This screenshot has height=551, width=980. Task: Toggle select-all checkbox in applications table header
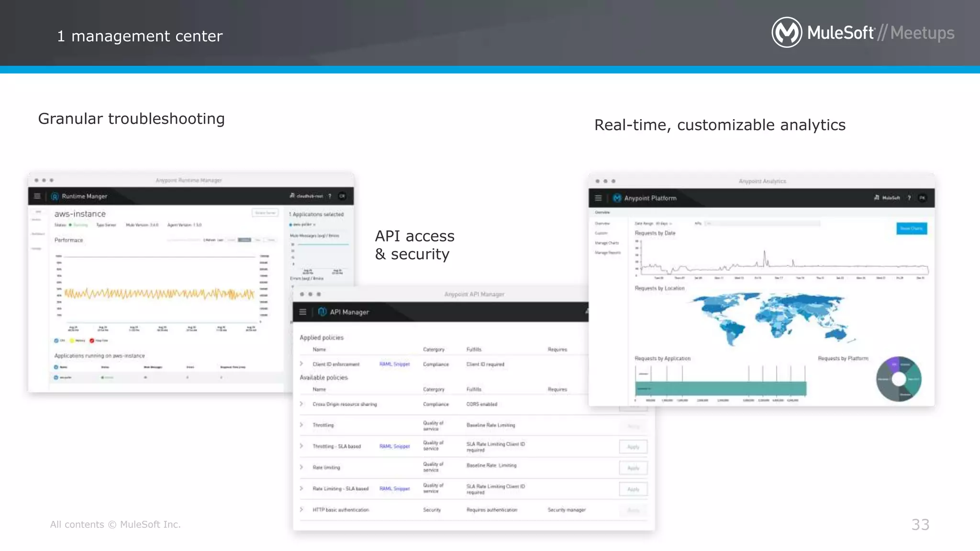coord(56,367)
